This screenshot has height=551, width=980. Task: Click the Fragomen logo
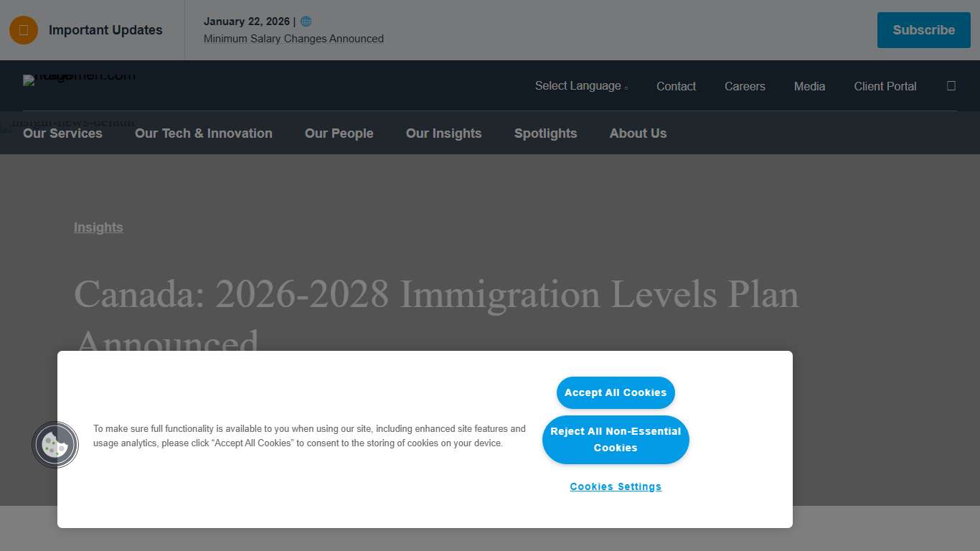point(79,80)
